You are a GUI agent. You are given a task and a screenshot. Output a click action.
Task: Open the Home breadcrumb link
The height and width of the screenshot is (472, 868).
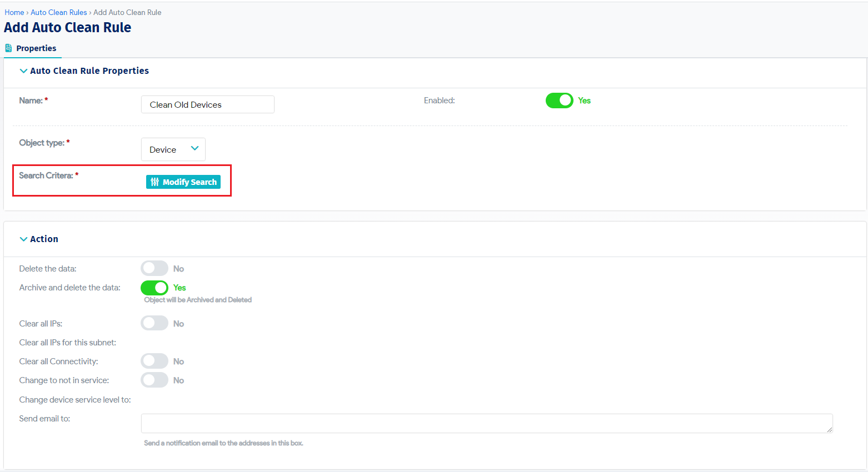click(14, 12)
